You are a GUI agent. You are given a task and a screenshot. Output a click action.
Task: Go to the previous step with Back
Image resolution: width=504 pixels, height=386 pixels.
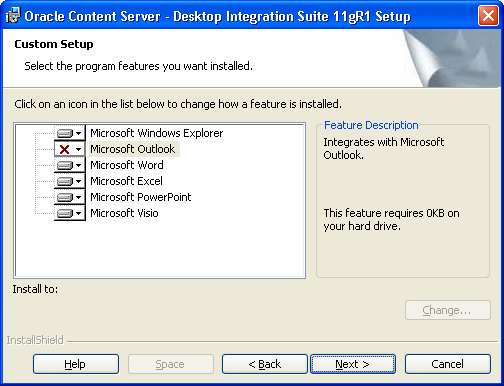[265, 364]
